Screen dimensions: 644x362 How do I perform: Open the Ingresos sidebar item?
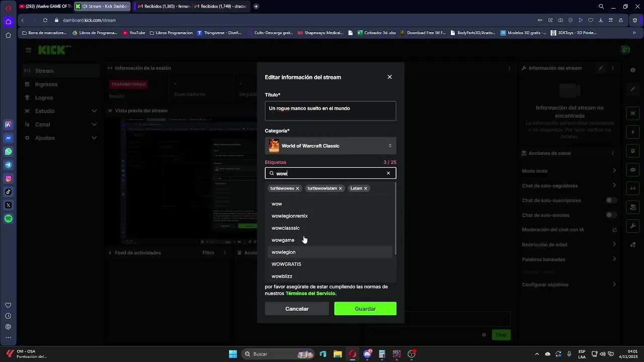tap(60, 84)
